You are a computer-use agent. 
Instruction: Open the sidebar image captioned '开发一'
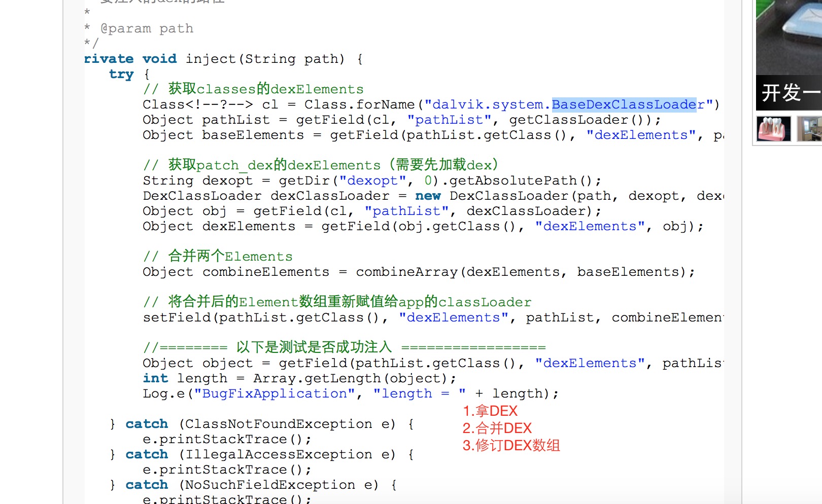789,55
